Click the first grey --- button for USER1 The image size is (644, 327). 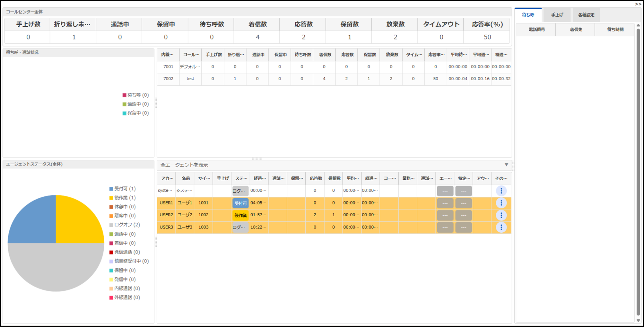445,203
